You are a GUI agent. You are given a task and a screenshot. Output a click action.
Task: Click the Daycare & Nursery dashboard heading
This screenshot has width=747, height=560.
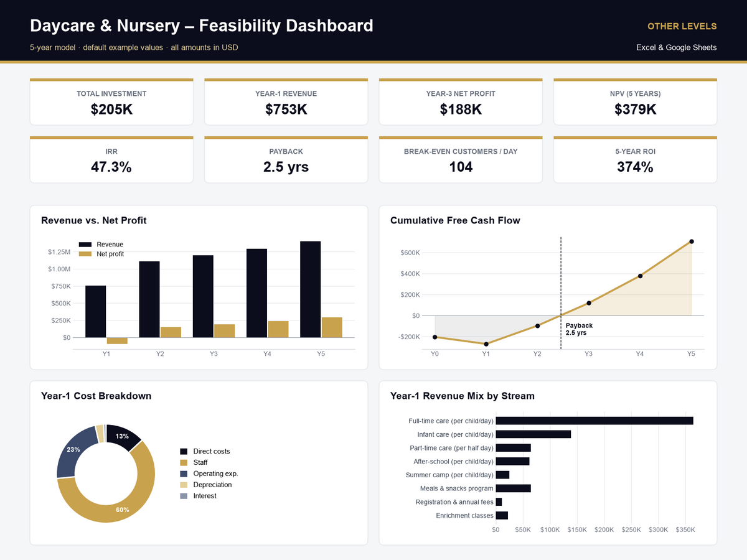tap(202, 26)
